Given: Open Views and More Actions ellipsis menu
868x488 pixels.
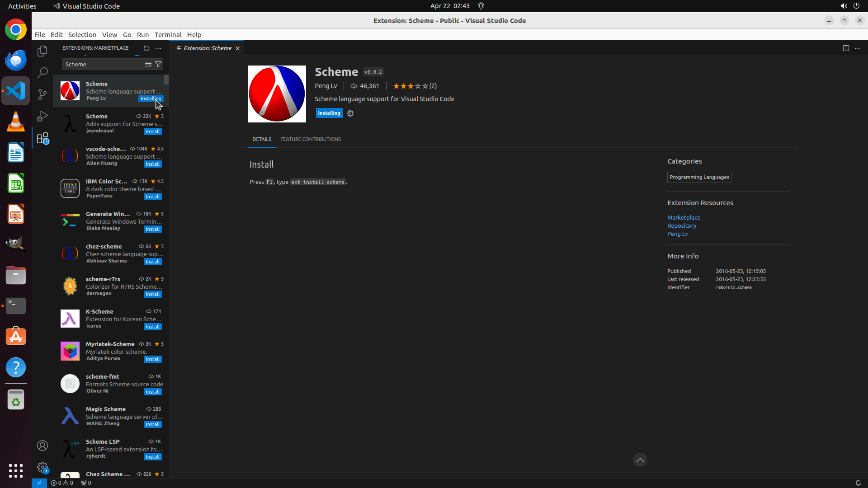Looking at the screenshot, I should coord(158,48).
